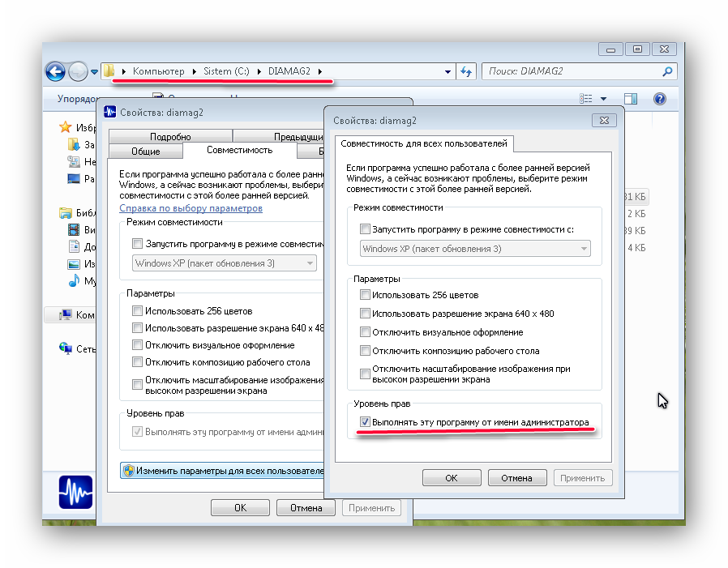Click the diamag2 title bar icon of back dialog
This screenshot has width=728, height=568.
110,112
